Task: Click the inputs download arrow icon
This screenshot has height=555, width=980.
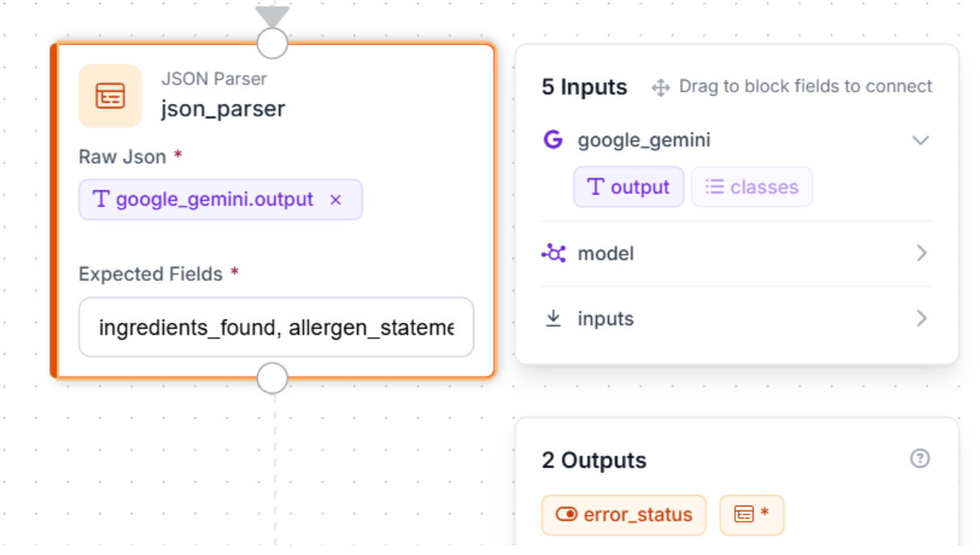Action: [553, 319]
